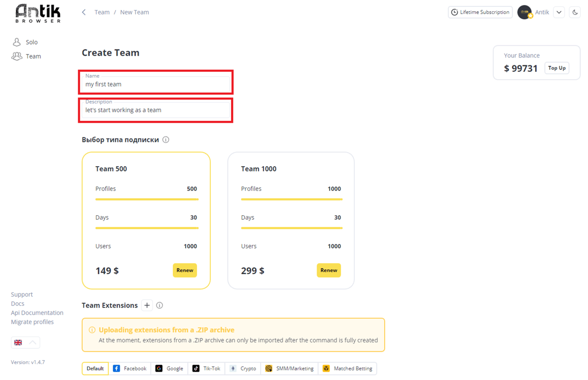The image size is (588, 380).
Task: Open the Api Documentation link
Action: point(37,313)
